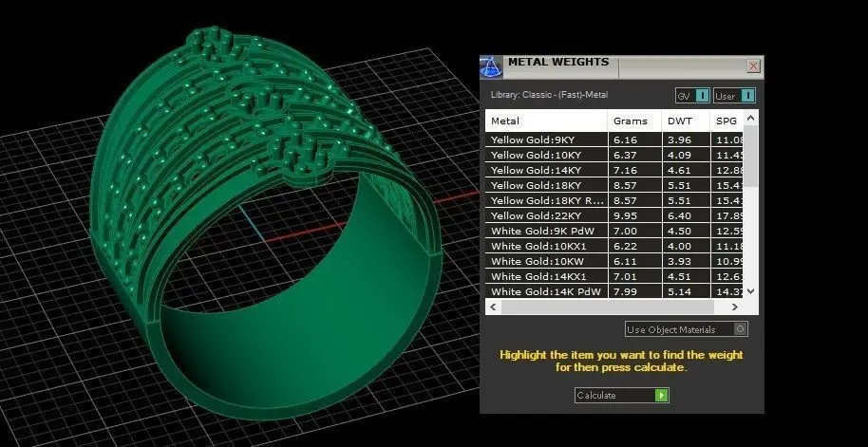Screen dimensions: 868x447
Task: Click the 7.99 grams value
Action: pos(625,291)
